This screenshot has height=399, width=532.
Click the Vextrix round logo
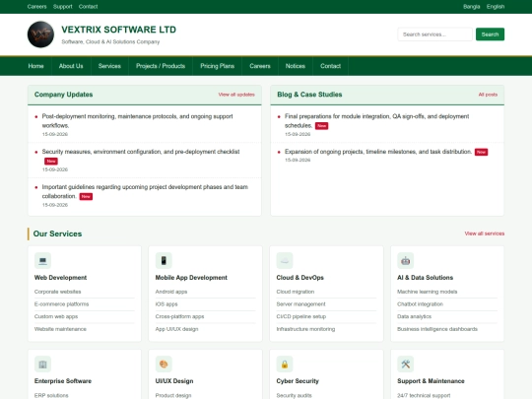click(x=40, y=34)
